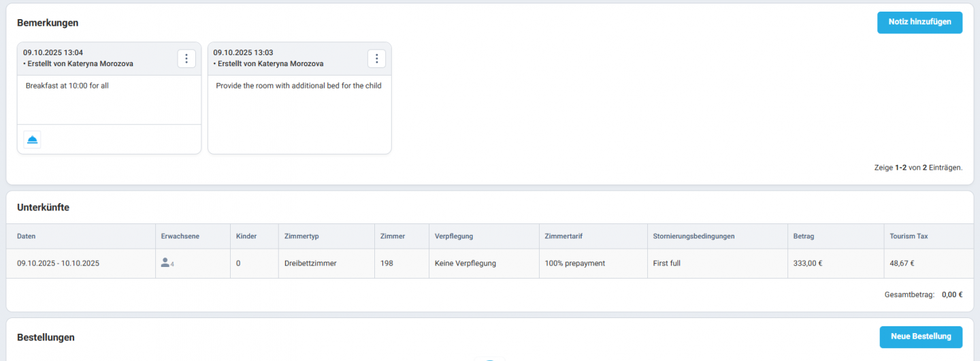Viewport: 980px width, 361px height.
Task: Open the 'Breakfast at 10:00 for all' note
Action: pyautogui.click(x=67, y=86)
